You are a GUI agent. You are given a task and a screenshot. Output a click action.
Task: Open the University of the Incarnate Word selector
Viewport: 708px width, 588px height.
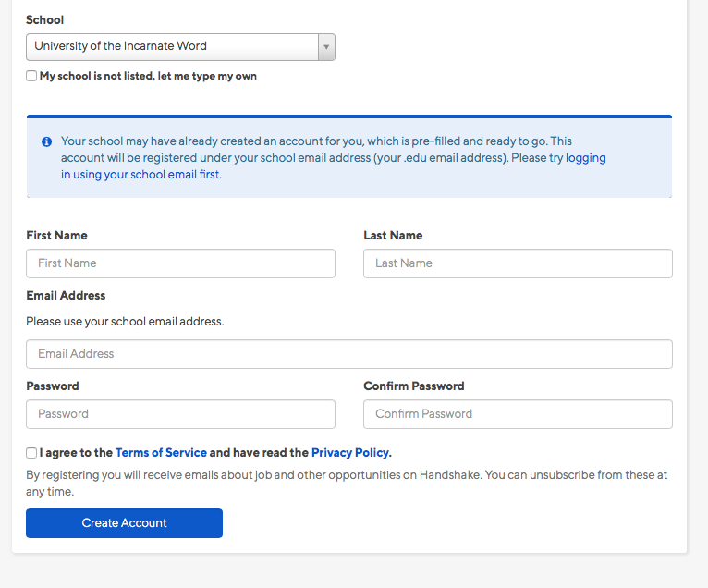pos(172,46)
